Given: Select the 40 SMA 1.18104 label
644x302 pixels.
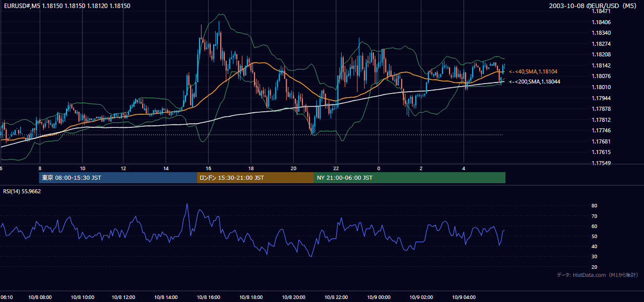Looking at the screenshot, I should coord(533,72).
